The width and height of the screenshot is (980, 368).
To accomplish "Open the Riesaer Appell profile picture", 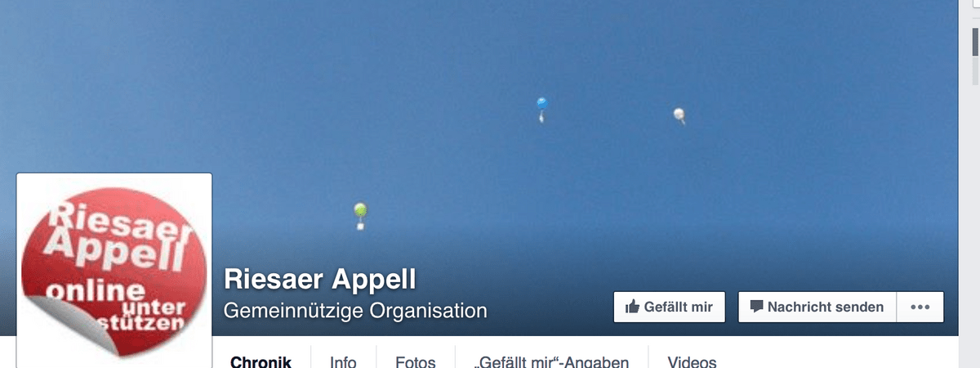I will (114, 271).
